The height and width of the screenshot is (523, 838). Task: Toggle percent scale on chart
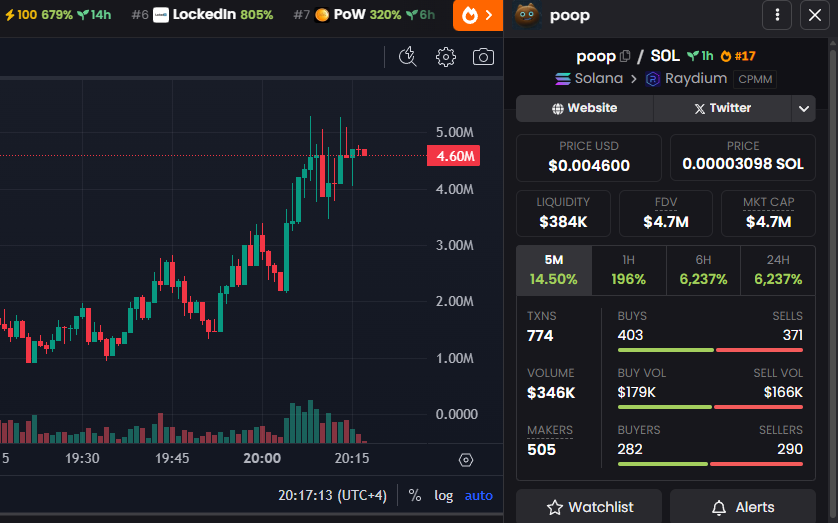coord(415,495)
